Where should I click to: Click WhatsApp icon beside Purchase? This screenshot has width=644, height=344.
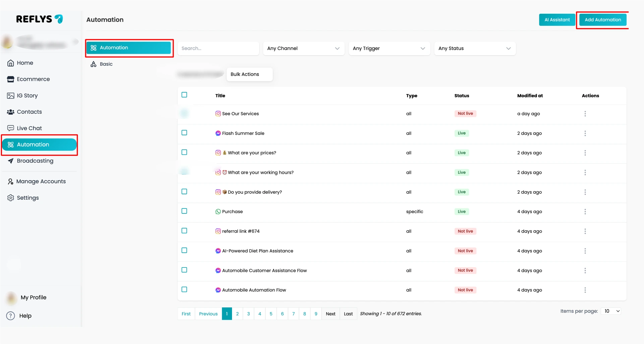click(218, 212)
